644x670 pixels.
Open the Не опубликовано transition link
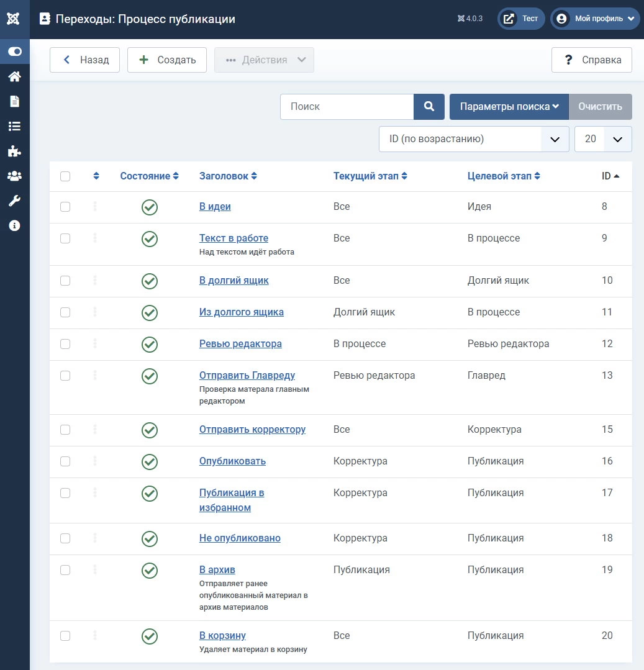point(240,538)
